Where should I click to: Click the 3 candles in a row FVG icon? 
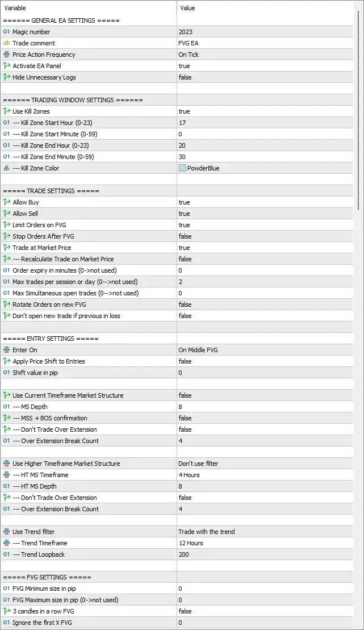6,611
